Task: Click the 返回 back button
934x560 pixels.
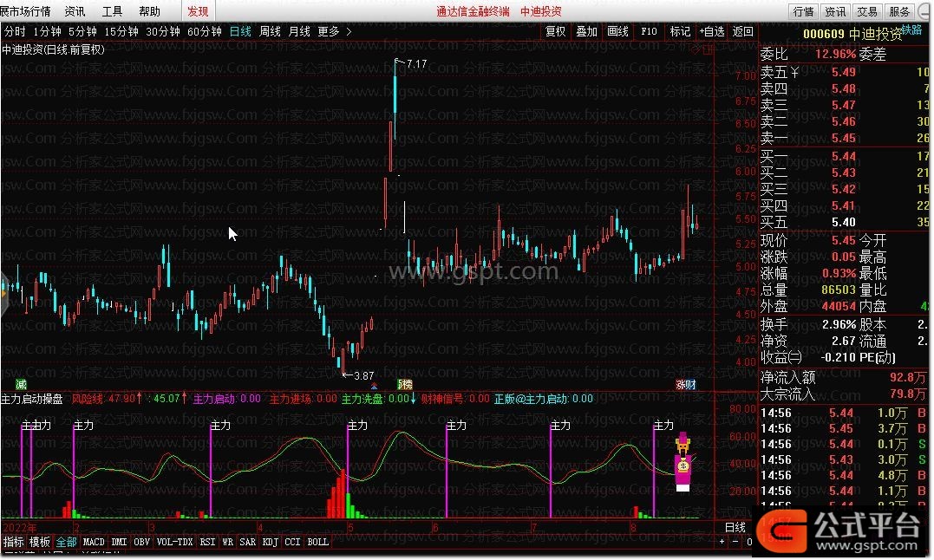Action: [x=743, y=31]
